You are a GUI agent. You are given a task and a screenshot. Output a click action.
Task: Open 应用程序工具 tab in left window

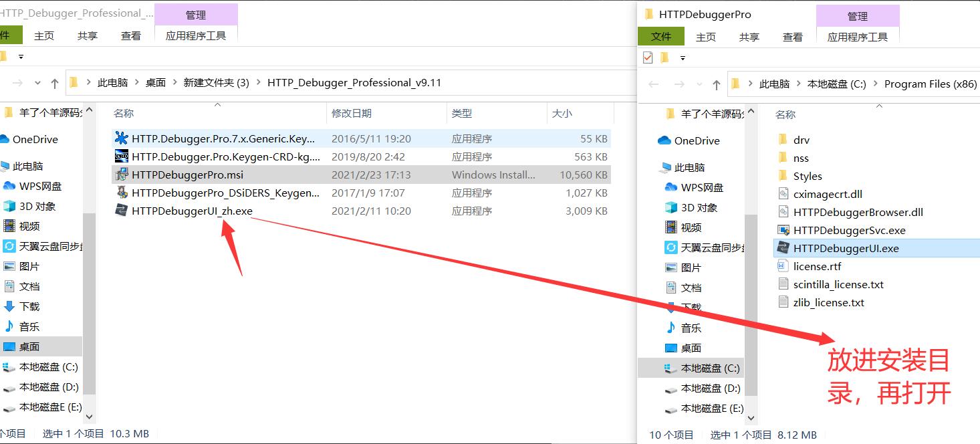tap(196, 36)
